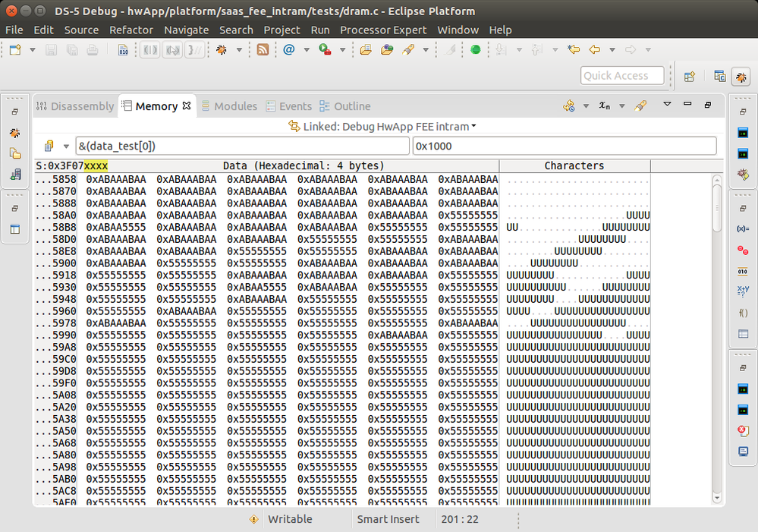Click the yellow Back navigation arrow
The width and height of the screenshot is (758, 532).
[x=595, y=49]
